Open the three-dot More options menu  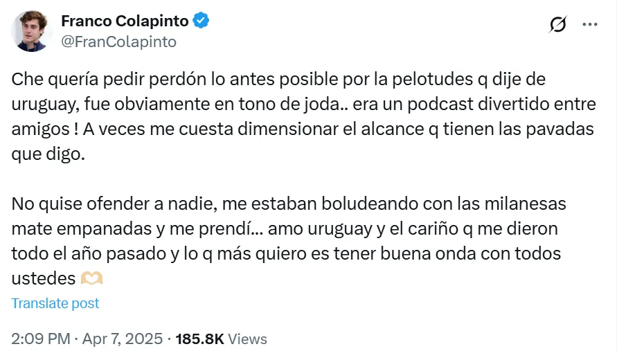590,24
